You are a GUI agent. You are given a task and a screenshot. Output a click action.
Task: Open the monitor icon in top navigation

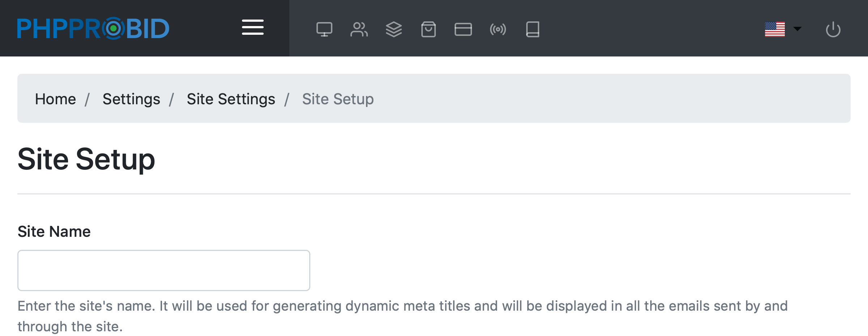click(x=324, y=29)
